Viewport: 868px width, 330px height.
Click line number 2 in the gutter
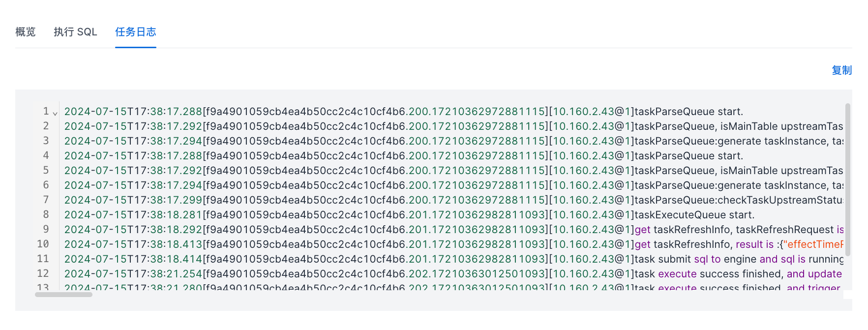(x=46, y=126)
